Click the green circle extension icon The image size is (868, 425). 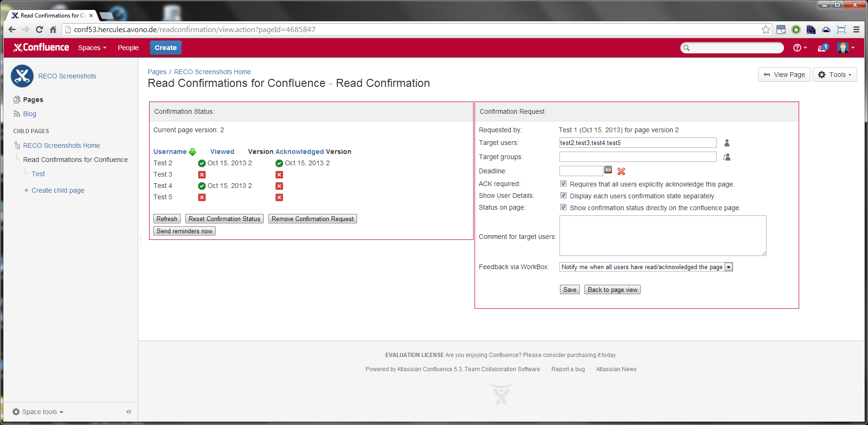click(796, 29)
